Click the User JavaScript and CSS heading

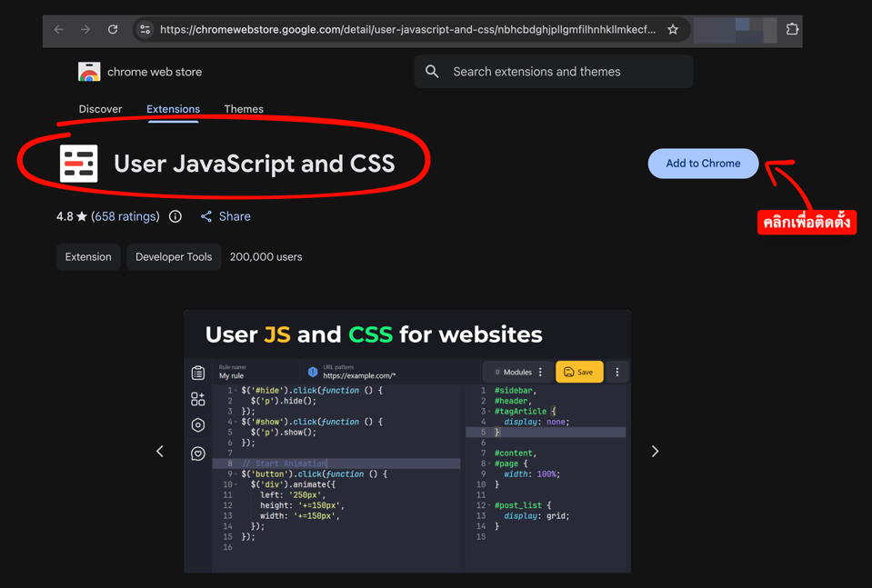coord(255,164)
